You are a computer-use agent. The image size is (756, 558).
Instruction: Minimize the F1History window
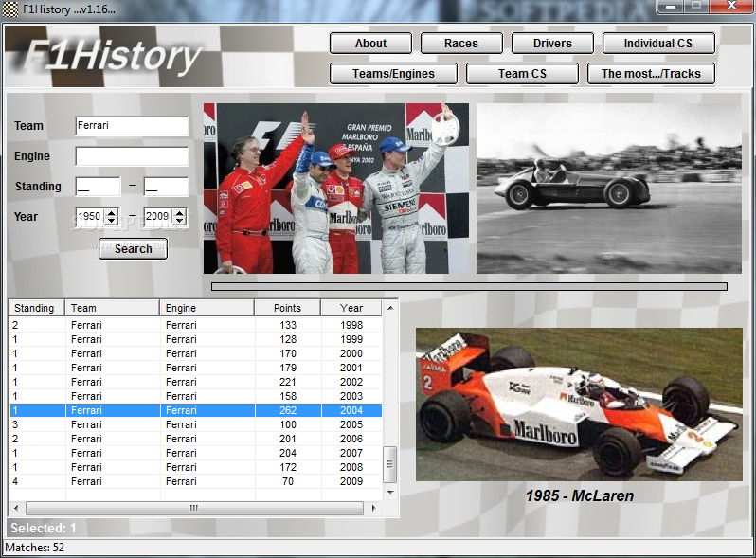click(x=671, y=7)
